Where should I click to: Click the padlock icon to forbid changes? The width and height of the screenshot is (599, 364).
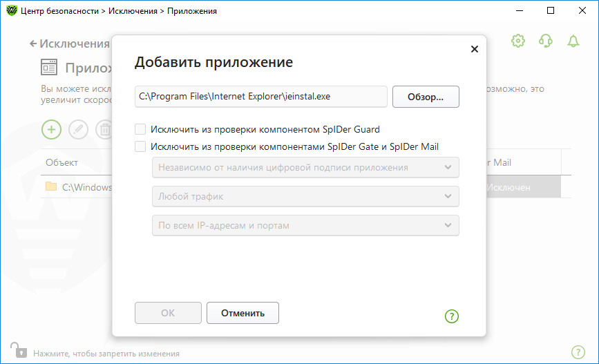click(x=19, y=350)
